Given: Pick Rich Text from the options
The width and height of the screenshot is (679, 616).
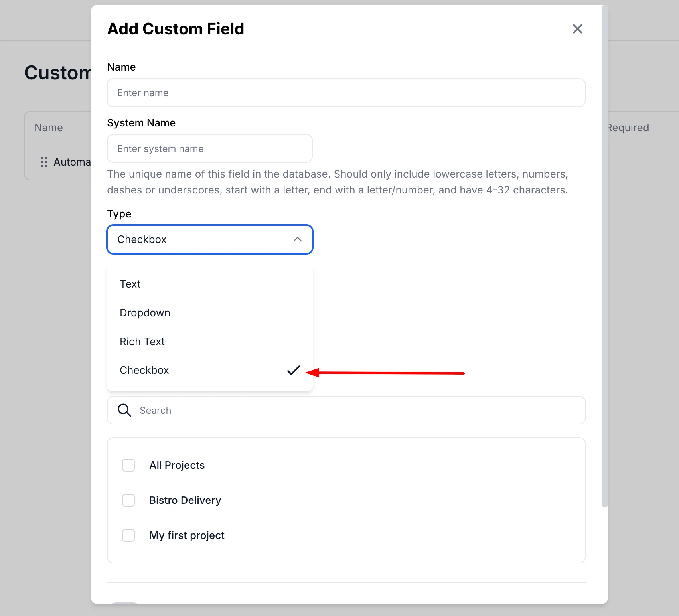Looking at the screenshot, I should coord(142,342).
